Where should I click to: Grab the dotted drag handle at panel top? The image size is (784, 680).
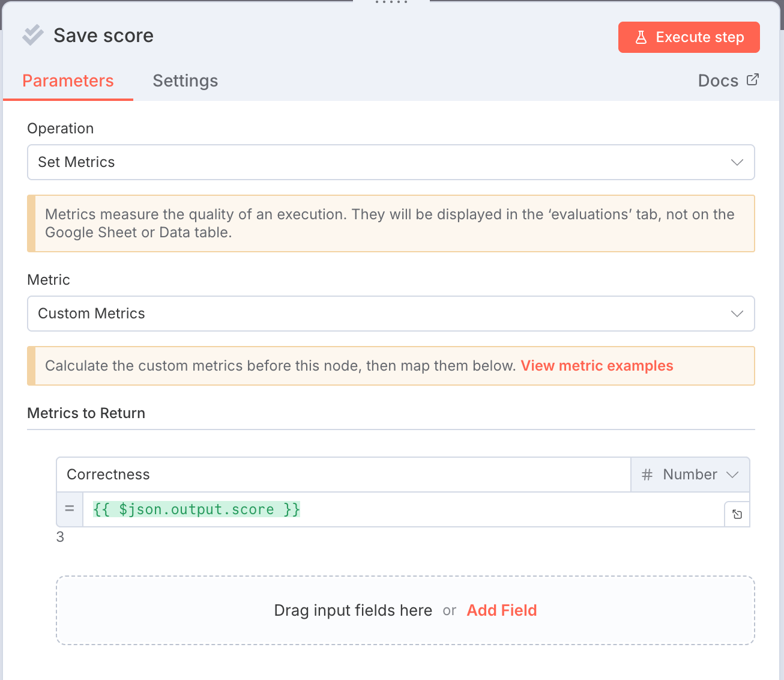391,2
